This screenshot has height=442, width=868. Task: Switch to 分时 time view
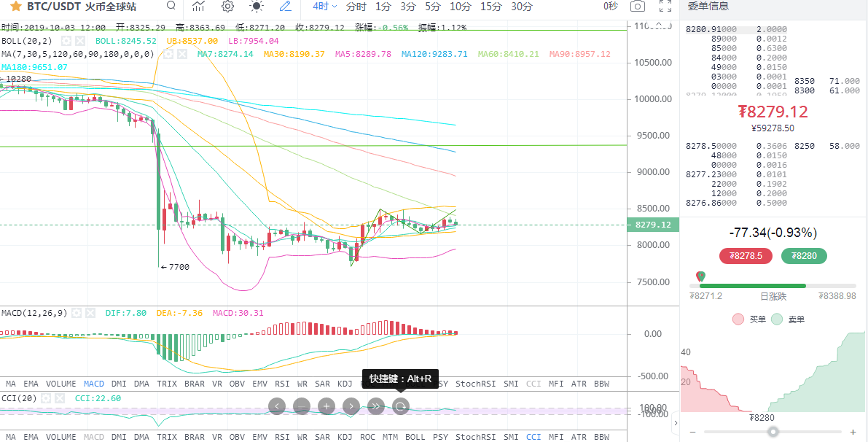point(356,7)
